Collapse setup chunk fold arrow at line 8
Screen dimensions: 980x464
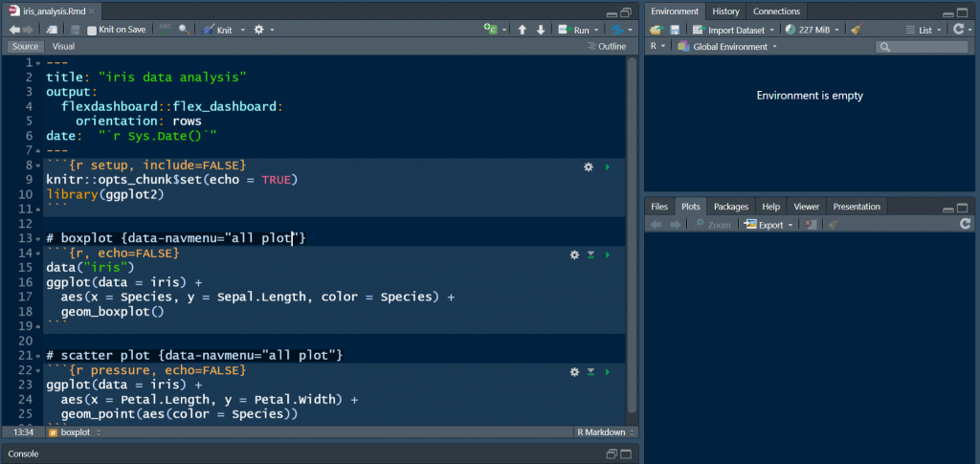coord(37,166)
